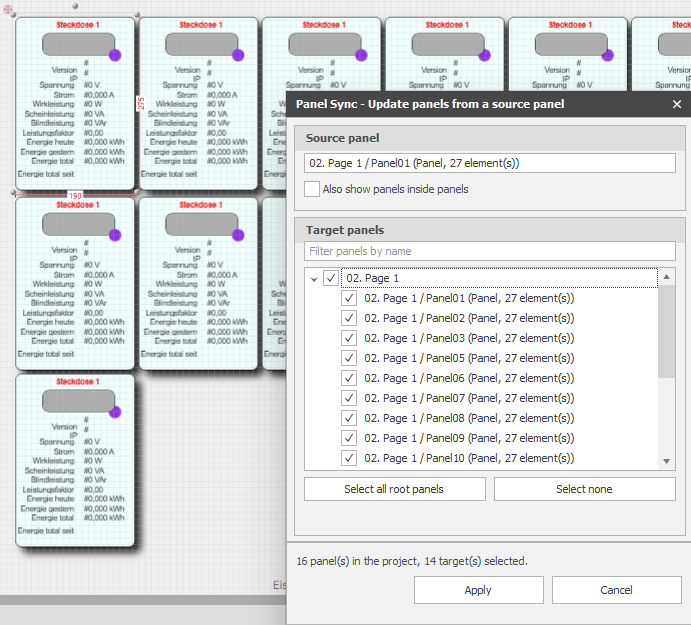This screenshot has width=691, height=625.
Task: Click the purple dot in fifth top-row panel
Action: (x=608, y=55)
